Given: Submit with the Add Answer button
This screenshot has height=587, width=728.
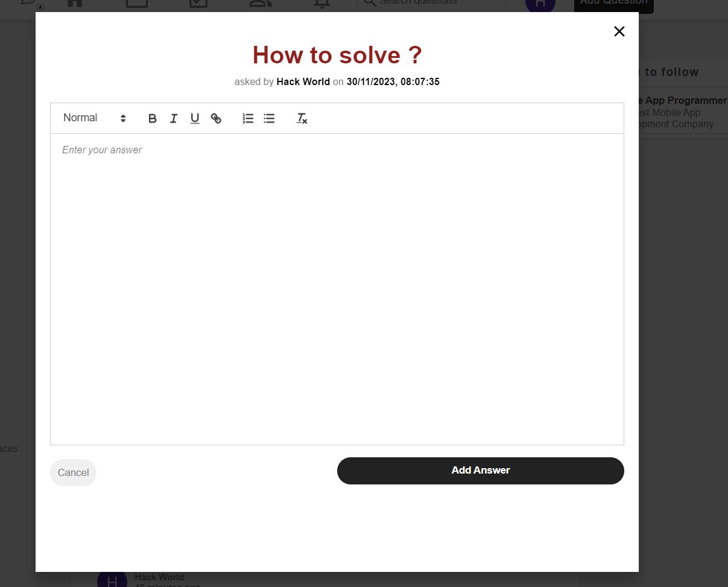Looking at the screenshot, I should 481,471.
